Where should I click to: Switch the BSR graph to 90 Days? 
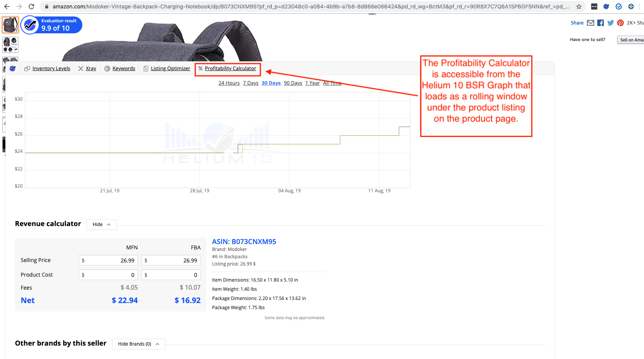click(x=293, y=83)
